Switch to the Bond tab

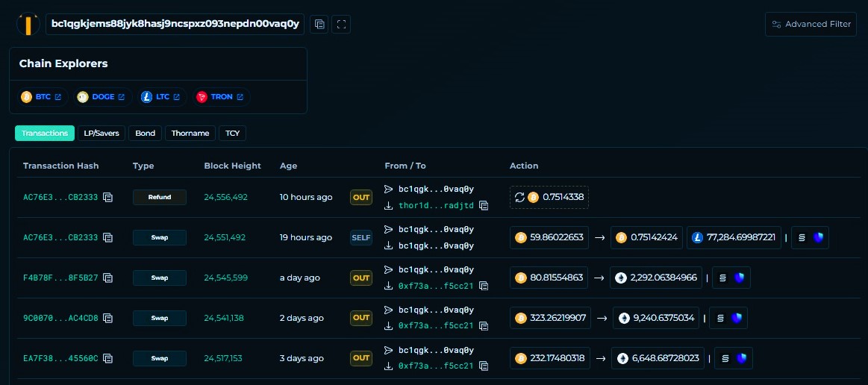click(x=145, y=134)
